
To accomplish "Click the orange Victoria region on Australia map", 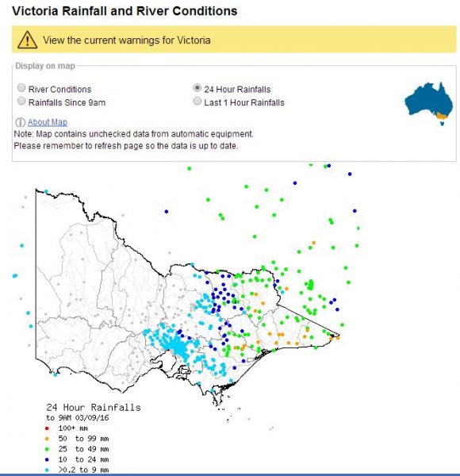I will tap(442, 115).
